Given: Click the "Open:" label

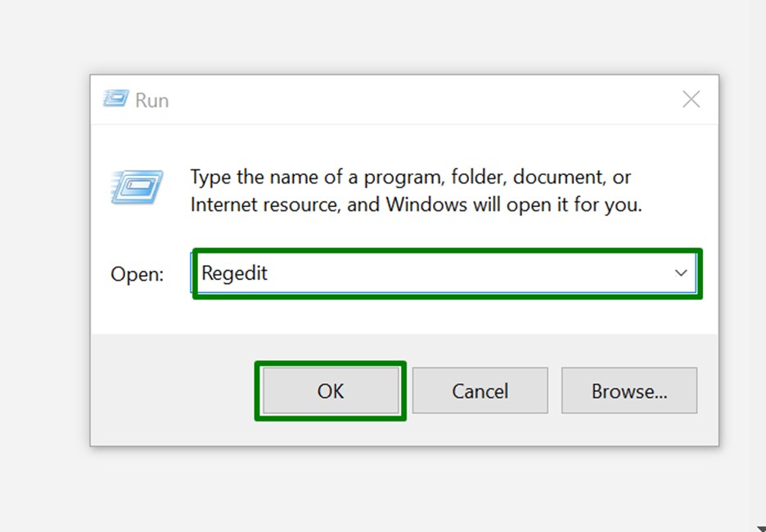Looking at the screenshot, I should 137,274.
